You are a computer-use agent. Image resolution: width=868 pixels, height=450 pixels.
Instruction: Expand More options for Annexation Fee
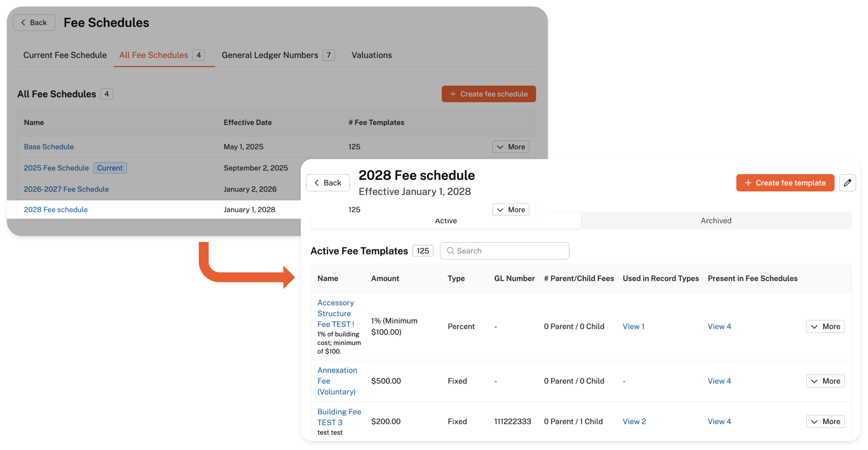tap(825, 381)
